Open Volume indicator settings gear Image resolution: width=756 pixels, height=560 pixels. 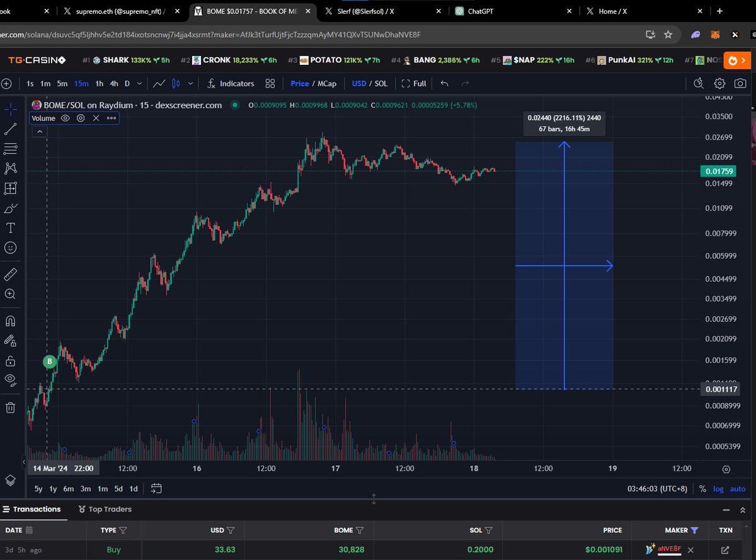pos(81,118)
